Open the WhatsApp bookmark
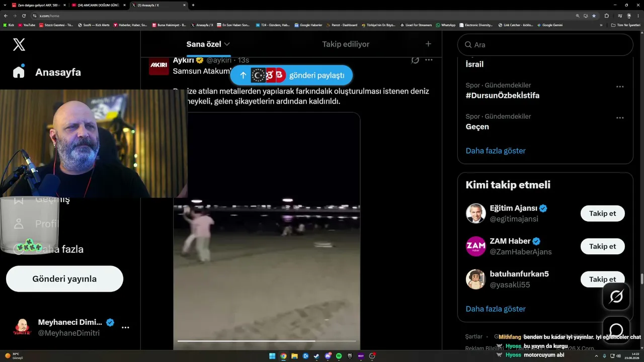The image size is (644, 362). pos(446,25)
